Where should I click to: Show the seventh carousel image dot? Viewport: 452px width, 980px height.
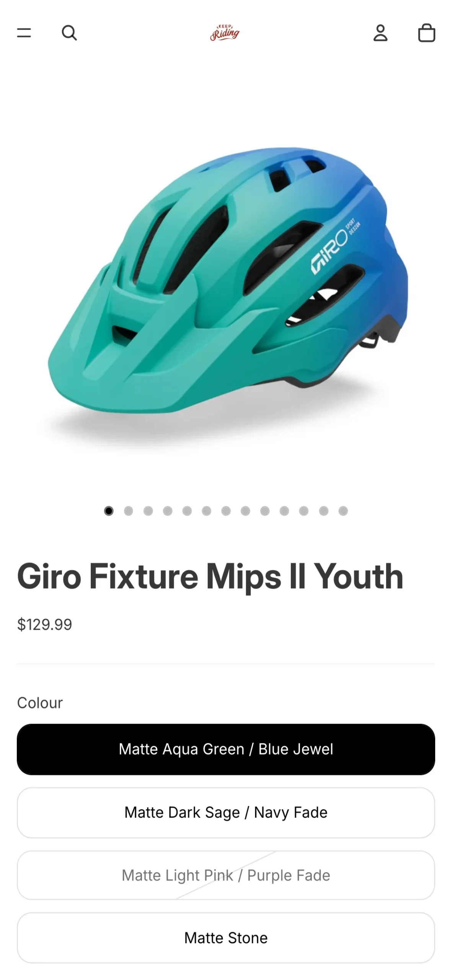point(226,511)
